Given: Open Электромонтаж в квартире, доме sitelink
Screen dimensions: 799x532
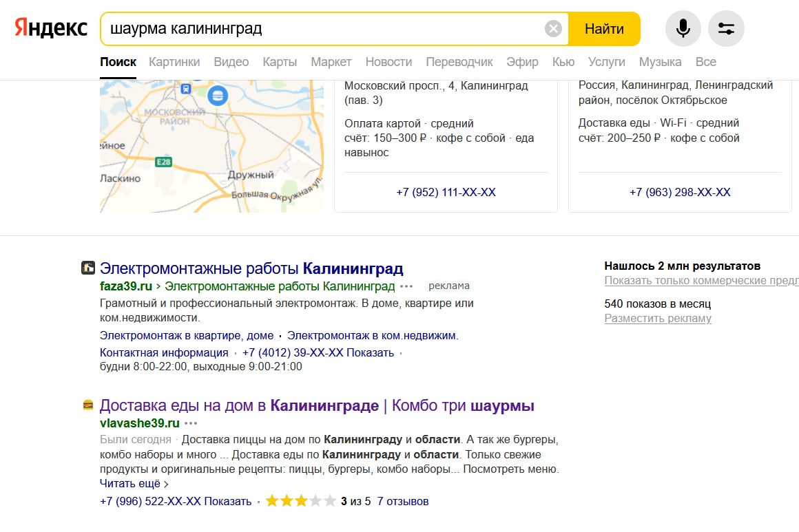Looking at the screenshot, I should (187, 335).
